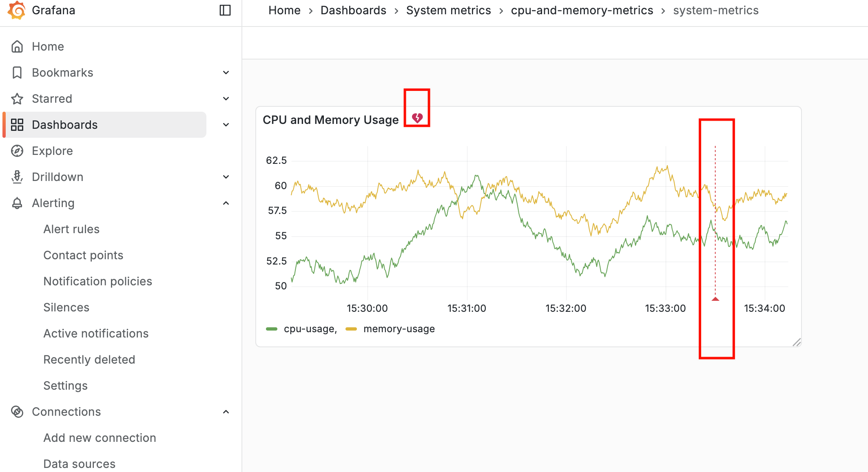Screen dimensions: 868x472
Task: Toggle memory-usage series in legend
Action: [399, 329]
